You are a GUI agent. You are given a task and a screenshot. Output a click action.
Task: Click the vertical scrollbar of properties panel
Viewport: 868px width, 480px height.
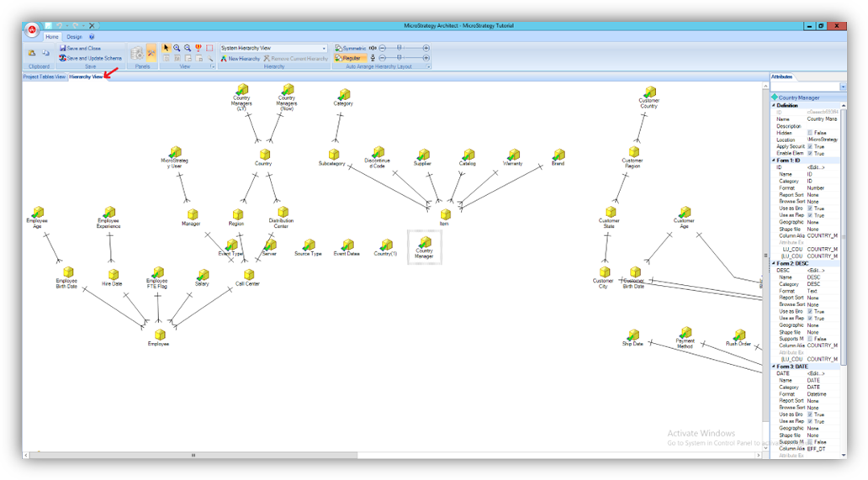[x=844, y=236]
